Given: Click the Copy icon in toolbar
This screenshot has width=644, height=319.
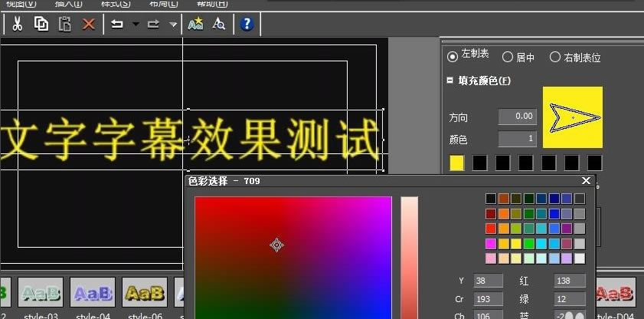Looking at the screenshot, I should (41, 24).
